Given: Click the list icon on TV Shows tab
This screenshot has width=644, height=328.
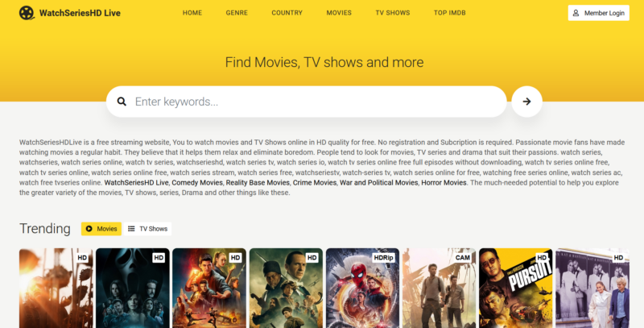Looking at the screenshot, I should (131, 229).
